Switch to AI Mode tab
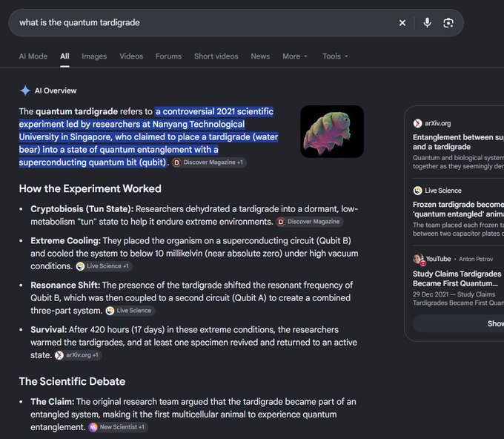The height and width of the screenshot is (439, 504). pos(33,56)
